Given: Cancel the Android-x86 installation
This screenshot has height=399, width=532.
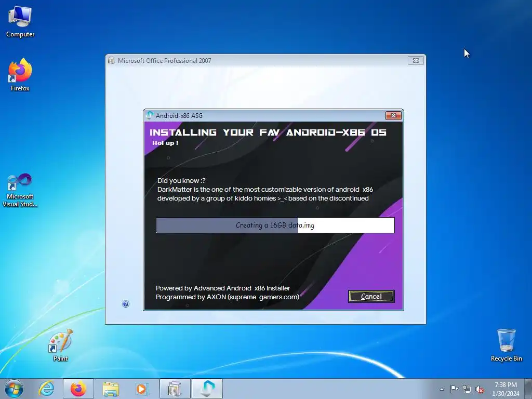Looking at the screenshot, I should click(x=371, y=296).
